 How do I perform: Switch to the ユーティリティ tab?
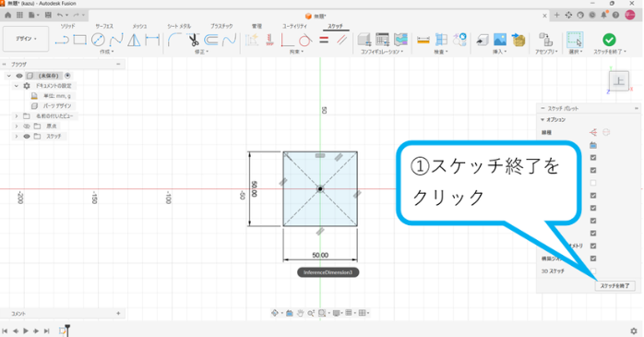(294, 26)
